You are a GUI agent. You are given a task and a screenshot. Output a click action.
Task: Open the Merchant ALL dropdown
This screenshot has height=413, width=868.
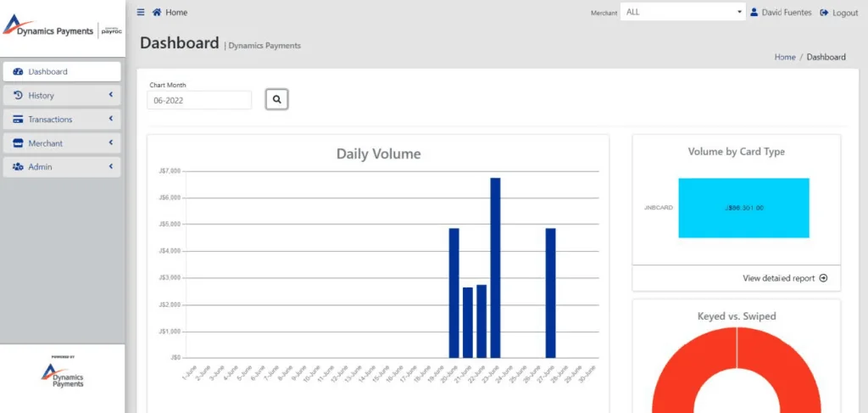pos(683,12)
